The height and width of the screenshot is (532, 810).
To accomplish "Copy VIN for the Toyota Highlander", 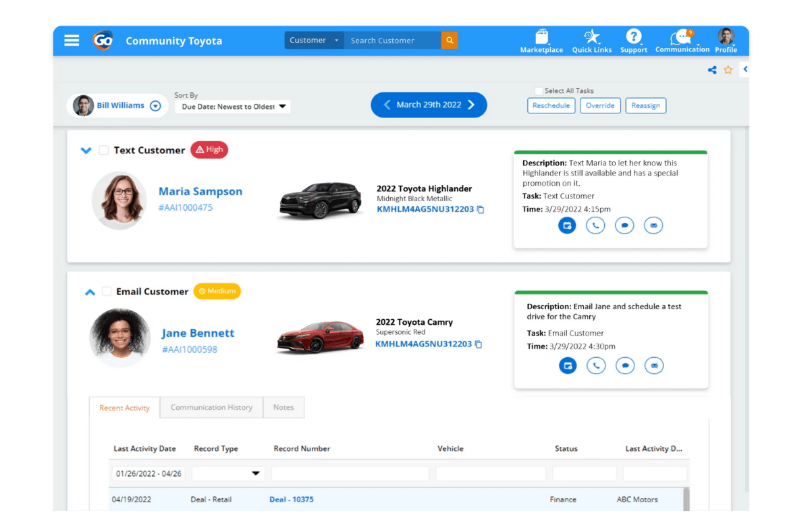I will coord(481,210).
